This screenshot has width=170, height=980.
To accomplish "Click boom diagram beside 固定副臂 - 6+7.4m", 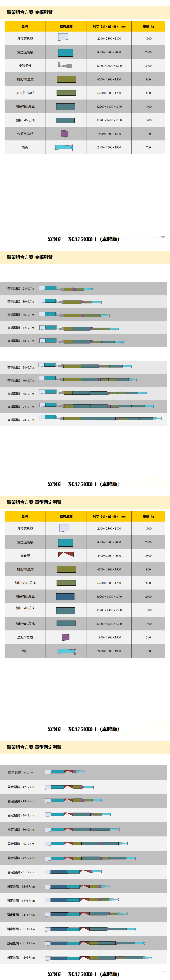I will coord(65,772).
